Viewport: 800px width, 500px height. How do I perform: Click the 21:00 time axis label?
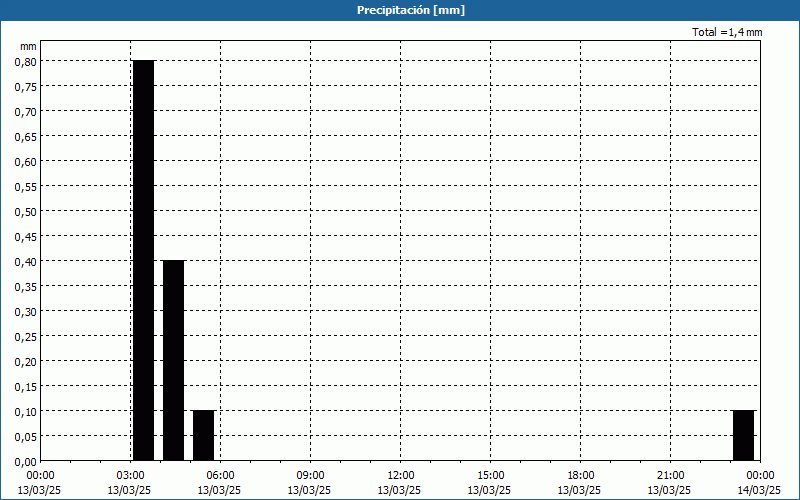pos(670,476)
